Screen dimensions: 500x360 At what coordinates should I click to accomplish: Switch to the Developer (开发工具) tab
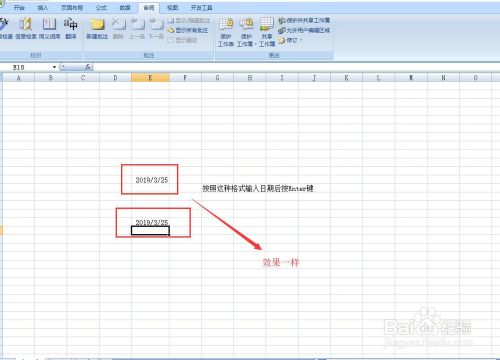click(x=201, y=8)
